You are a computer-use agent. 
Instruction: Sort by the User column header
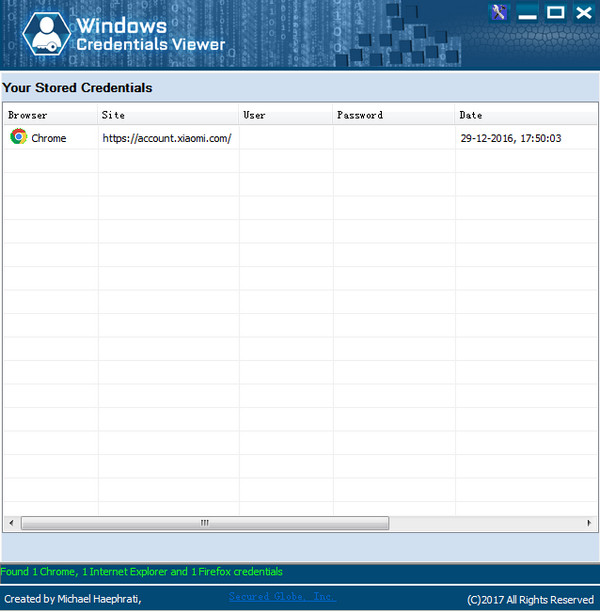(286, 115)
